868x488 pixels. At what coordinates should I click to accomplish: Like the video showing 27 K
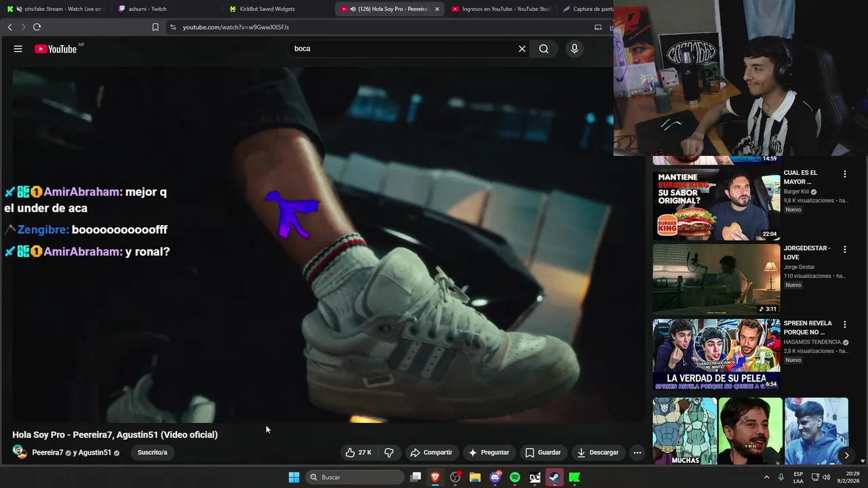(x=358, y=452)
